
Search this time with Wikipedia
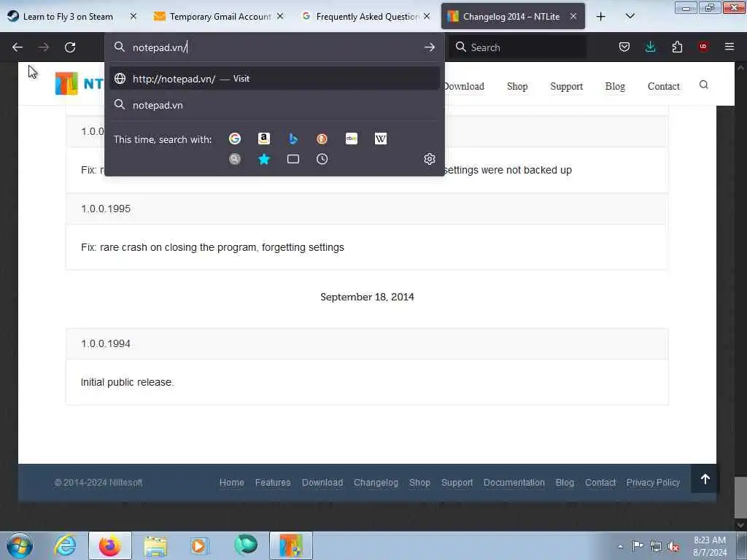(x=381, y=139)
